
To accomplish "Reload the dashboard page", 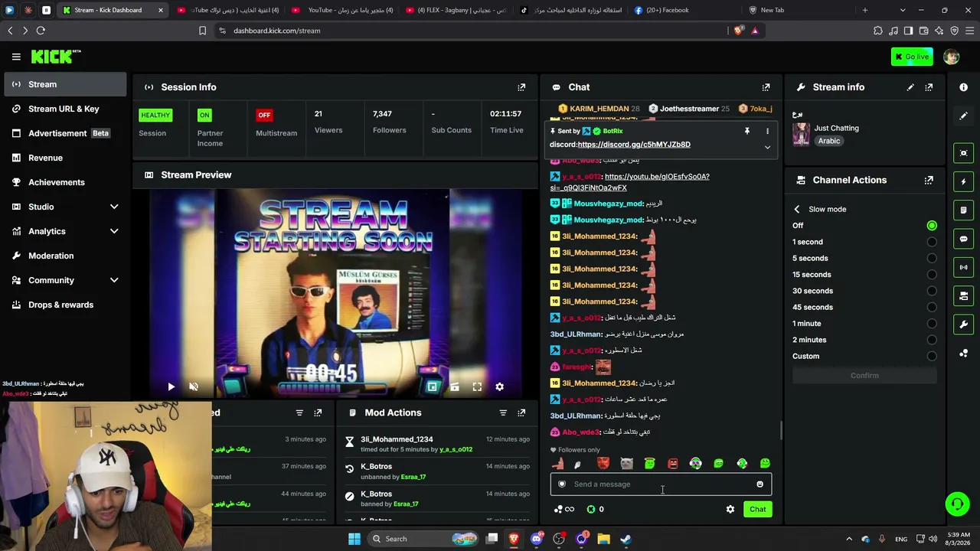I will point(41,31).
